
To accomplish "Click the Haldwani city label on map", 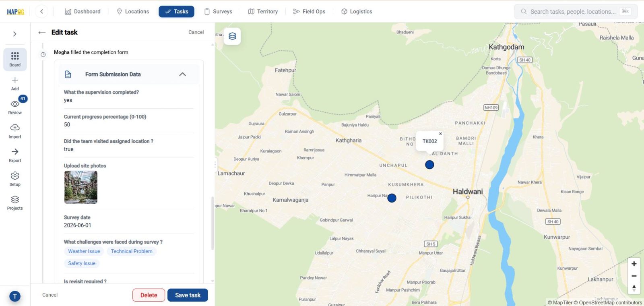I will point(468,192).
